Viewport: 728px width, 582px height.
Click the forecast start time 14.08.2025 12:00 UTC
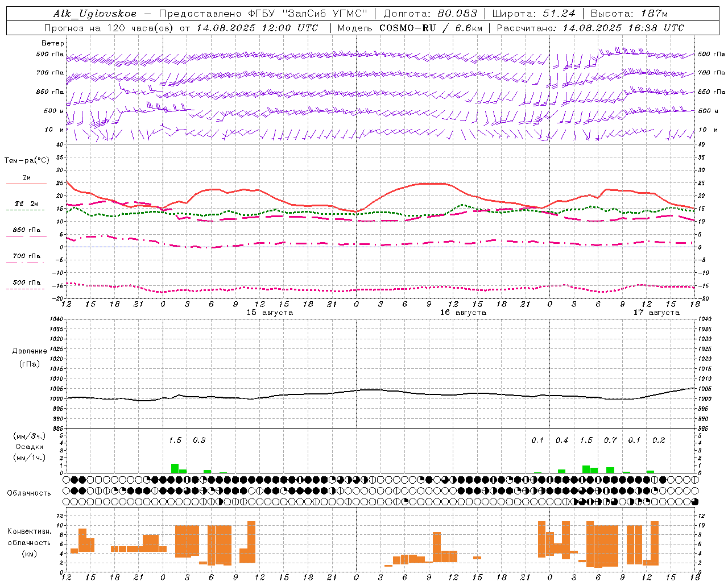(257, 28)
